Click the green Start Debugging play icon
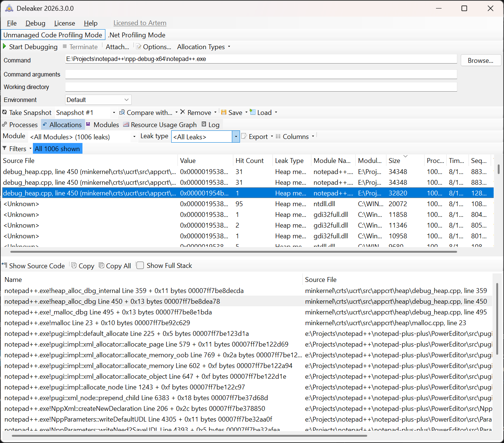 [x=4, y=47]
